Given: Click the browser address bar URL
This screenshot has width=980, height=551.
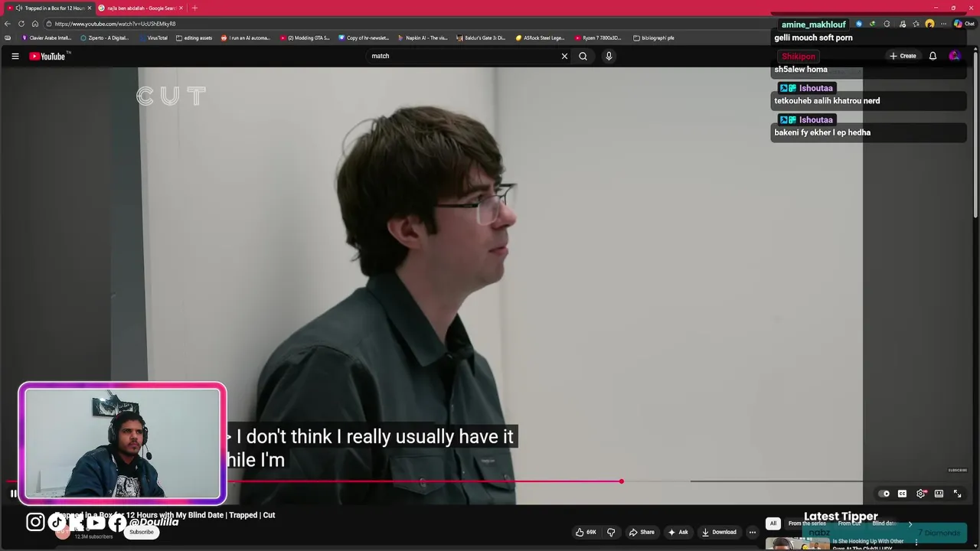Looking at the screenshot, I should 115,24.
